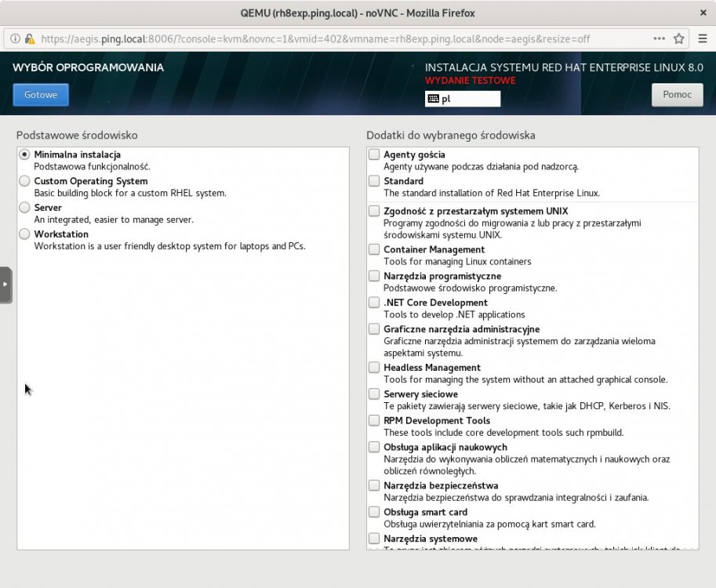Check the Standard add-on checkbox
Screen dimensions: 716x588
[374, 181]
